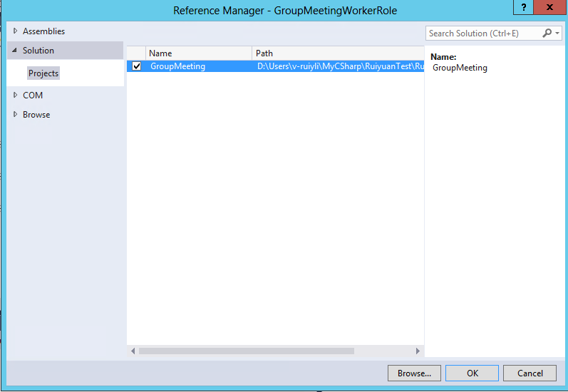
Task: Click the Browse... button
Action: click(x=414, y=373)
